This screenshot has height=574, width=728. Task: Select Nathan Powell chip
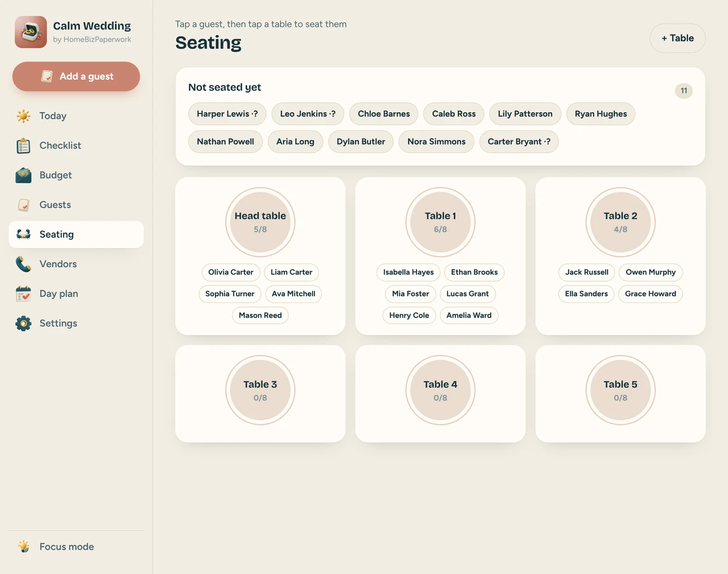225,141
